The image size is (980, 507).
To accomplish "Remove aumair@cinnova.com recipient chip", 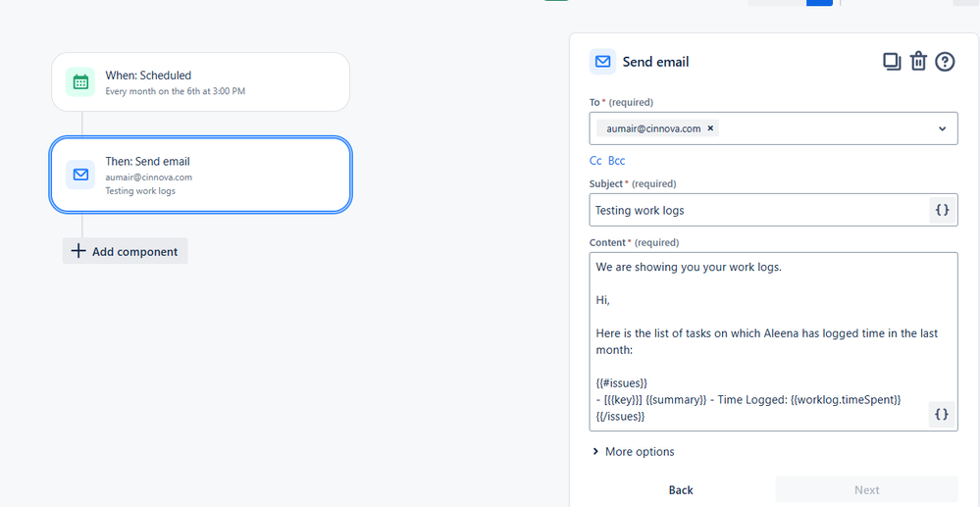I will (x=710, y=128).
